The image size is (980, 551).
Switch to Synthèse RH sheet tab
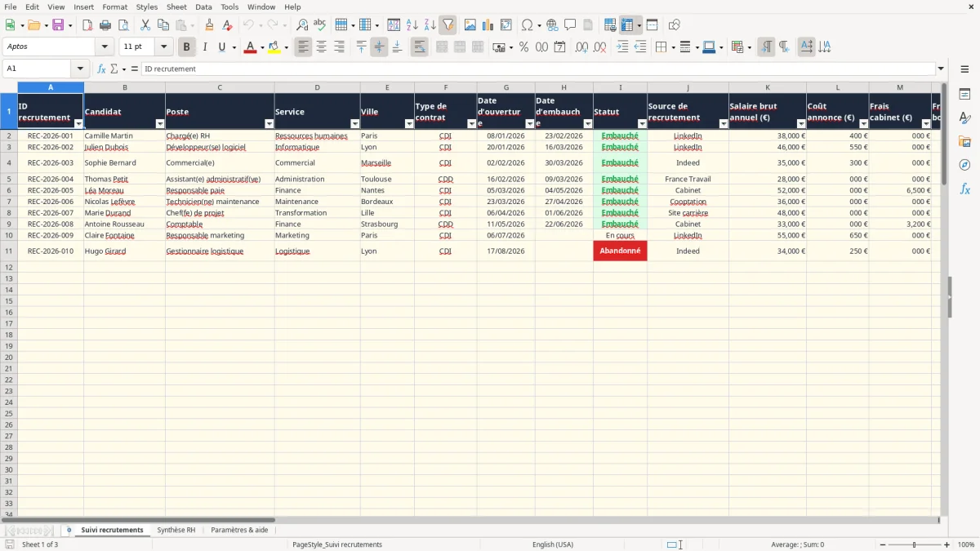[x=176, y=530]
